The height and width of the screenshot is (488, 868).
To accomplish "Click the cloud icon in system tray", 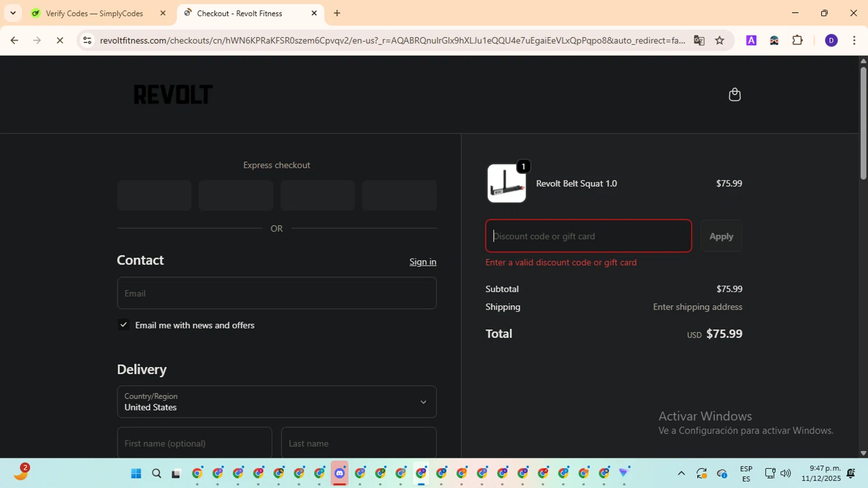I will [x=722, y=474].
